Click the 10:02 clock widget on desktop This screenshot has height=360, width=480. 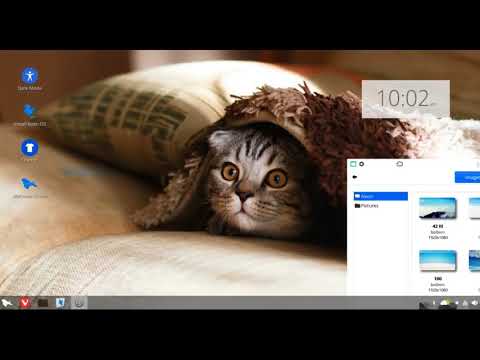pos(406,99)
